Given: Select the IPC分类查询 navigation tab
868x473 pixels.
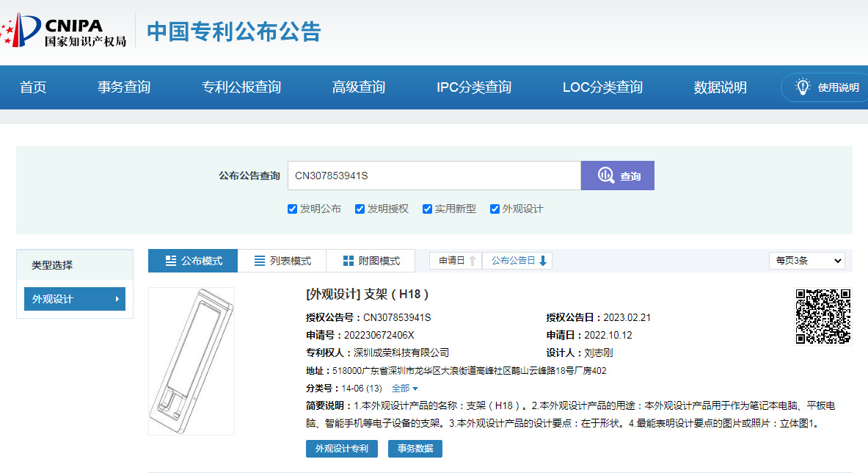Looking at the screenshot, I should [473, 87].
